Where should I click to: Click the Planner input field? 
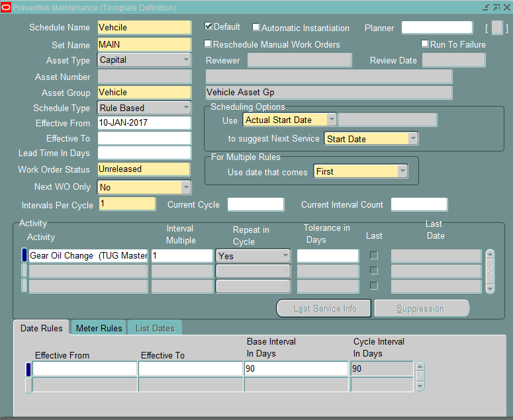click(x=437, y=28)
